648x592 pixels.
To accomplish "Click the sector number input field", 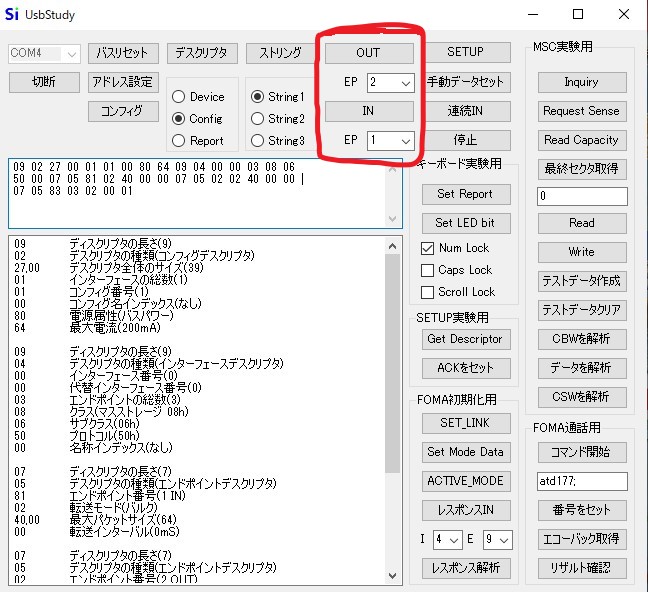I will click(581, 196).
